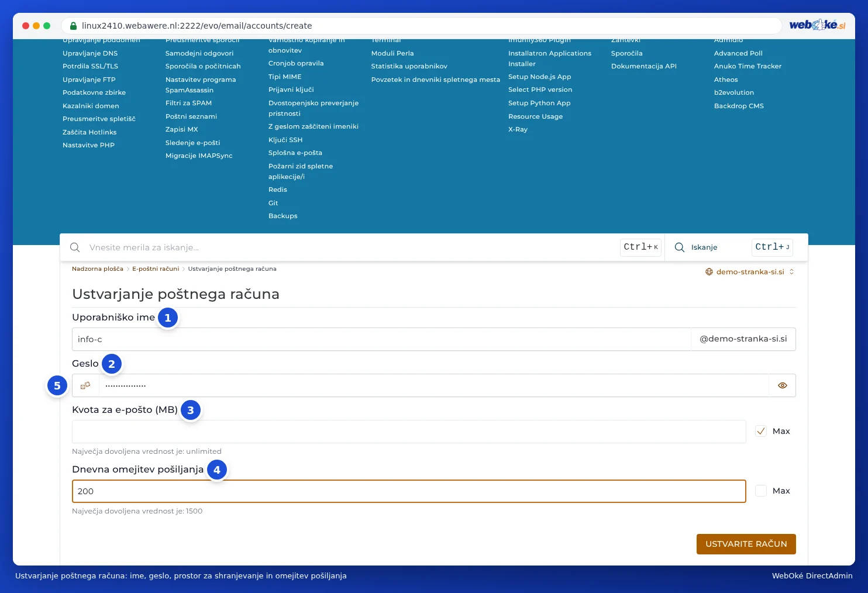The height and width of the screenshot is (593, 868).
Task: Open Upravljanje FTP menu link
Action: coord(89,80)
